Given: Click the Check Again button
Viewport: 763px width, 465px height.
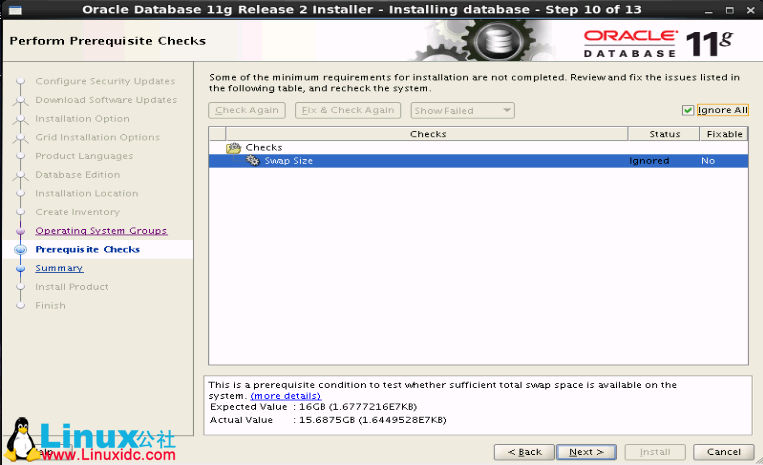Looking at the screenshot, I should pyautogui.click(x=247, y=110).
